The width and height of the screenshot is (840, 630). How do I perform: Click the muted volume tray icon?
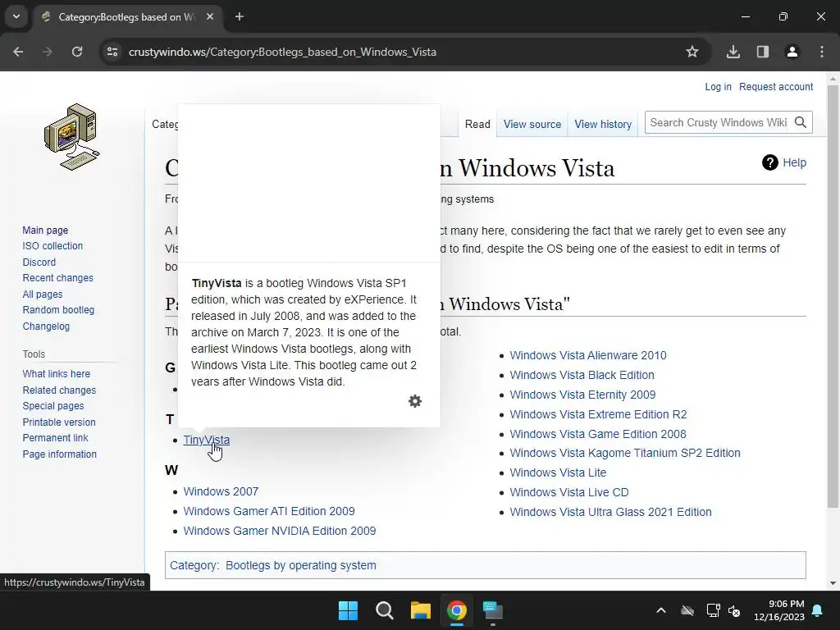pos(734,610)
